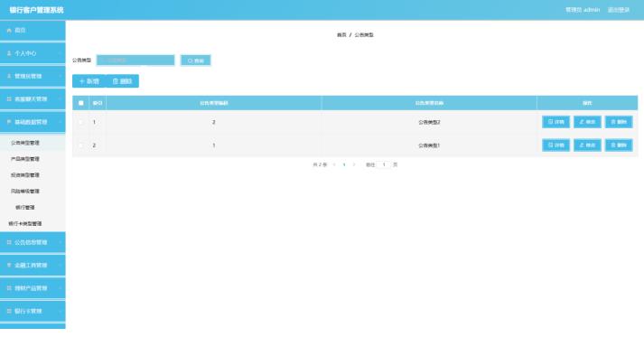
Task: Open 公告类型管理 in the sidebar
Action: (x=33, y=143)
